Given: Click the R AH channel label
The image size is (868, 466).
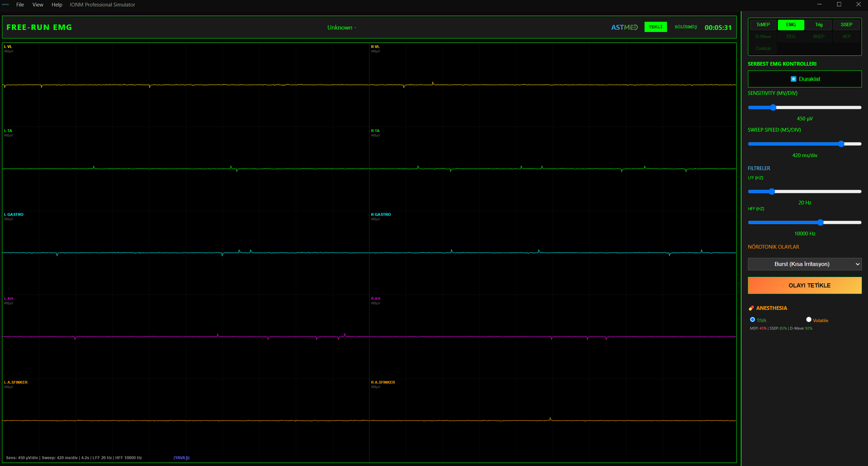Looking at the screenshot, I should click(375, 298).
